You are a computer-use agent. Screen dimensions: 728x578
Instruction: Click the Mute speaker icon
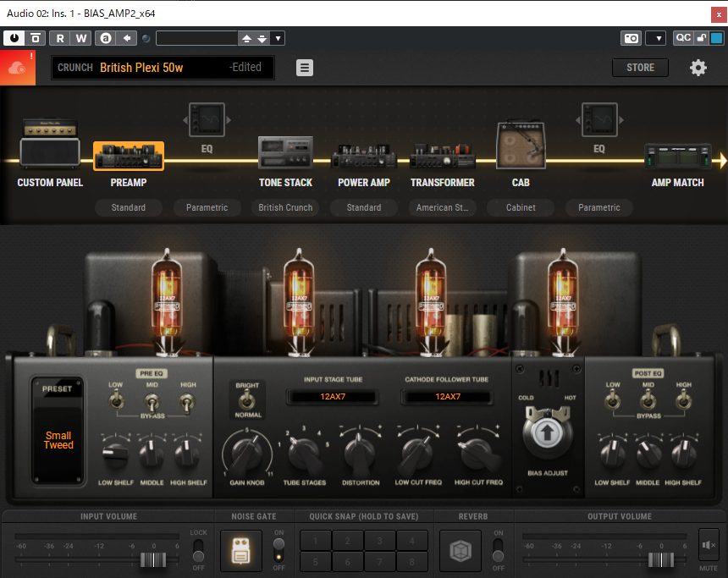point(708,545)
